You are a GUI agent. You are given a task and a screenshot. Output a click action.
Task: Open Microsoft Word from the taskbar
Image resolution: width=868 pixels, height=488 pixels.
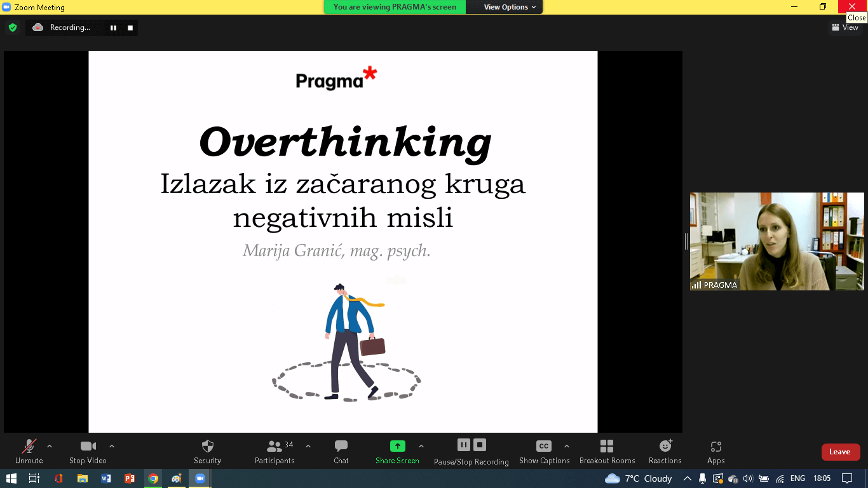click(106, 478)
